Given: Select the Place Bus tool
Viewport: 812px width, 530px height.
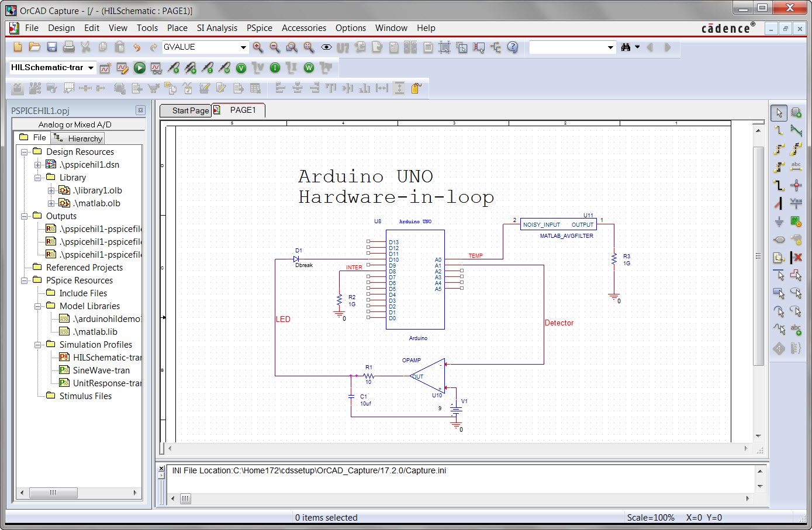Looking at the screenshot, I should tap(779, 185).
